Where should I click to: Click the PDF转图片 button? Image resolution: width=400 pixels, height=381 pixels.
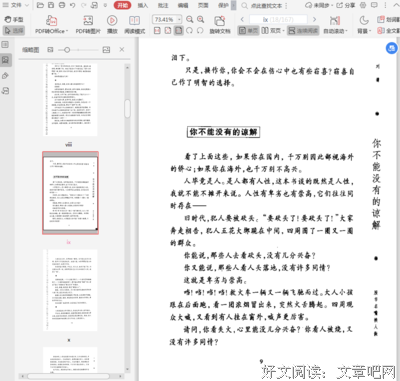coord(88,25)
